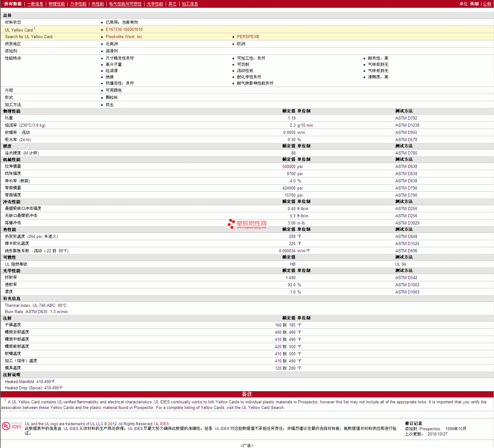Select 英制 units
The image size is (494, 448).
click(474, 4)
